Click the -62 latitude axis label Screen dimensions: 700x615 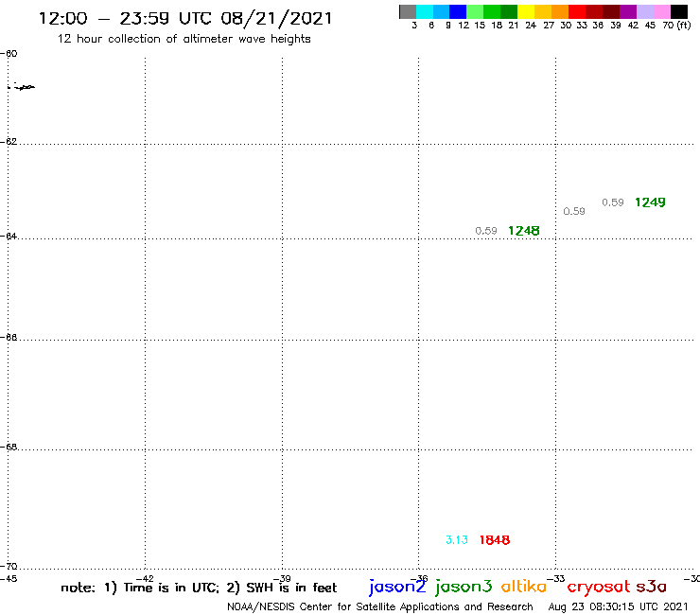pos(9,142)
